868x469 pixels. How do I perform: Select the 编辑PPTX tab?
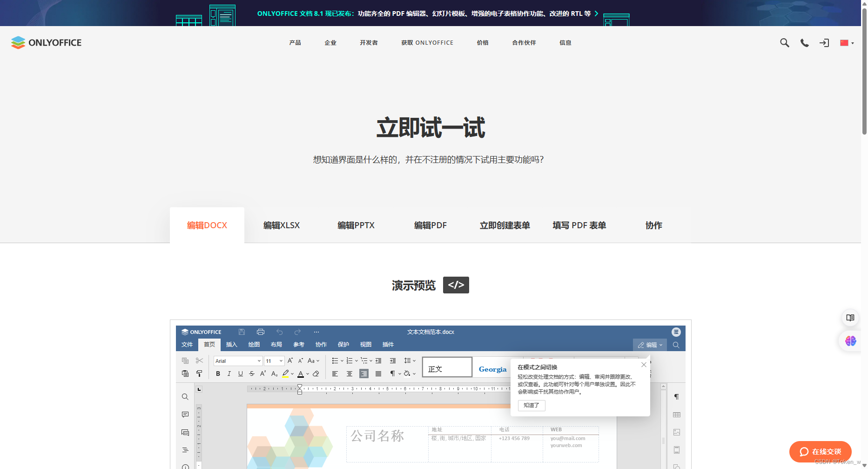pos(356,225)
